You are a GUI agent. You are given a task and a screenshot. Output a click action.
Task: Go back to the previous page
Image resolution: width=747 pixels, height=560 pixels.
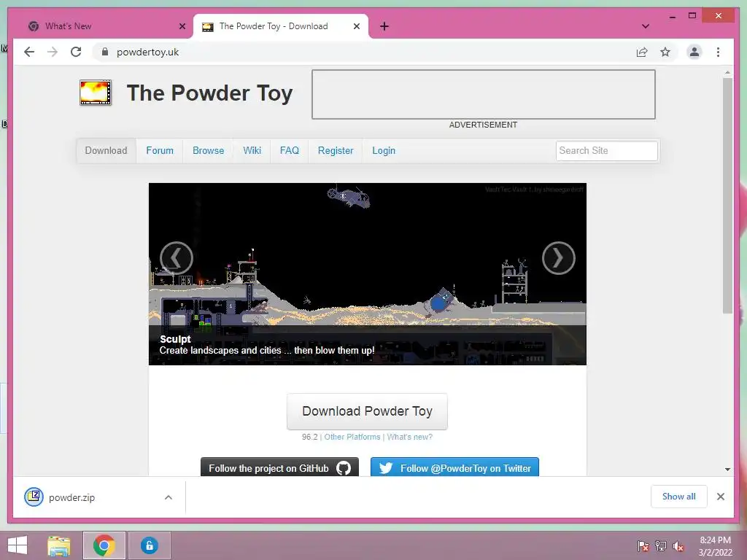[29, 52]
